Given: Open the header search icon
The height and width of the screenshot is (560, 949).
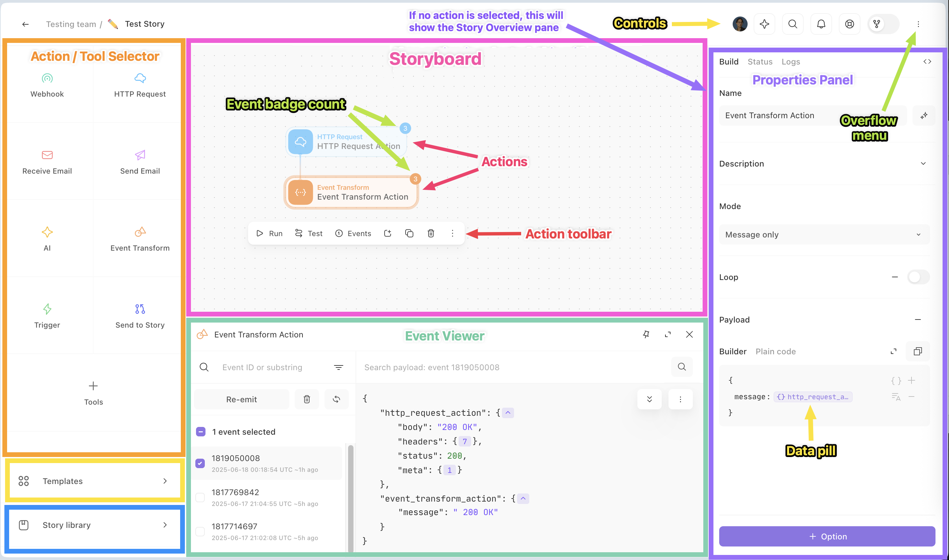Looking at the screenshot, I should 792,24.
